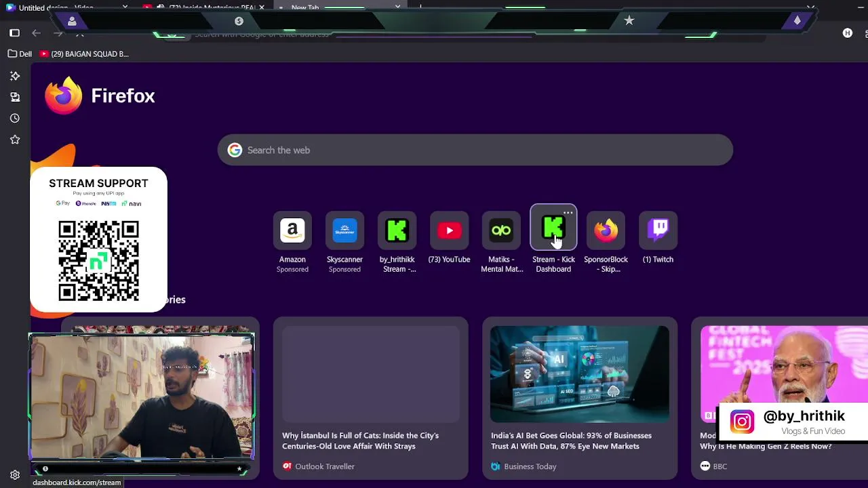
Task: Open the Skyscanner shortcut tile
Action: 344,231
